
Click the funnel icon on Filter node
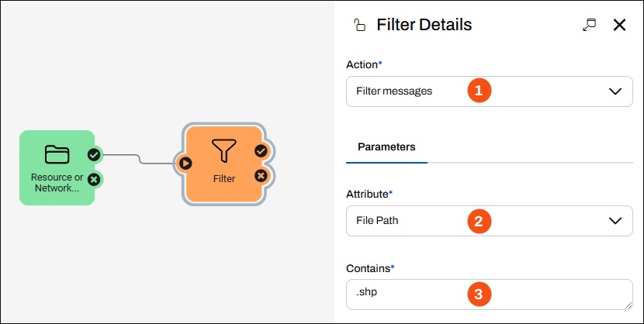pos(223,150)
